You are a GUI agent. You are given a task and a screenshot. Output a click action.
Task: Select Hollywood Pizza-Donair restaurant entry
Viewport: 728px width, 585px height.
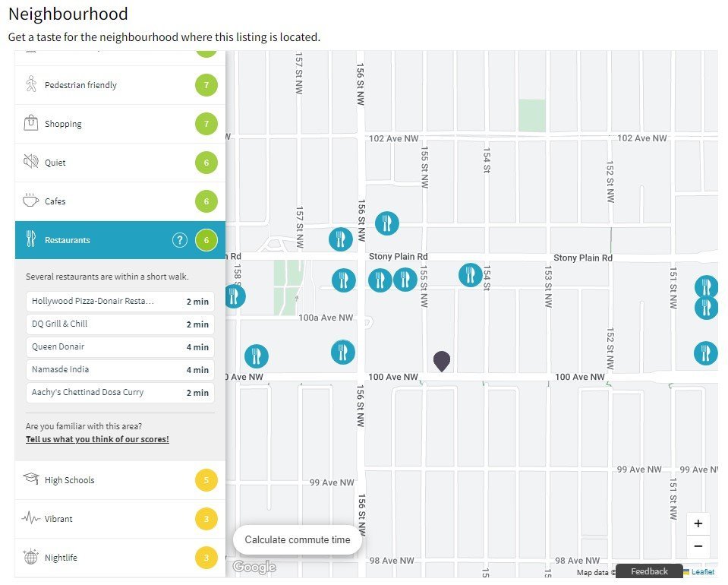coord(120,301)
